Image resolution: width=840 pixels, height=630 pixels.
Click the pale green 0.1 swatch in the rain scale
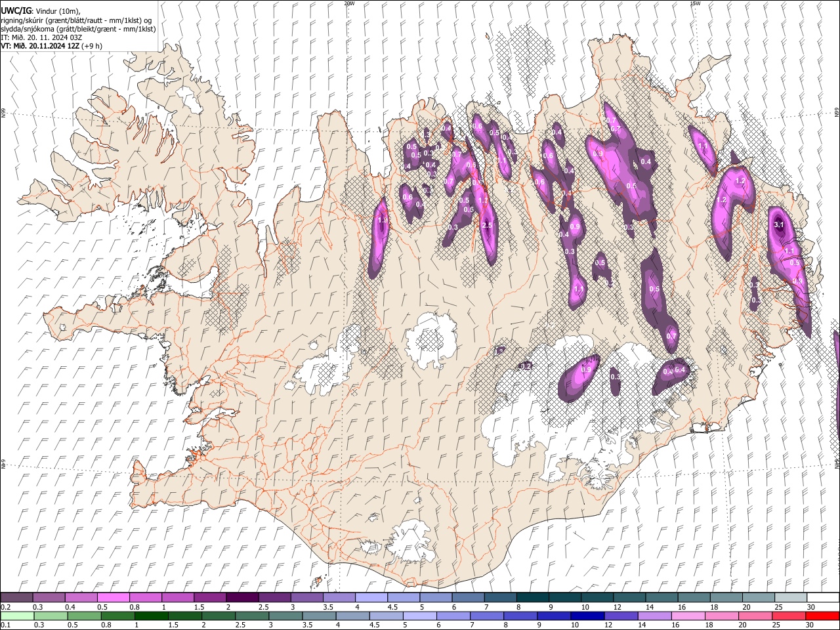17,616
